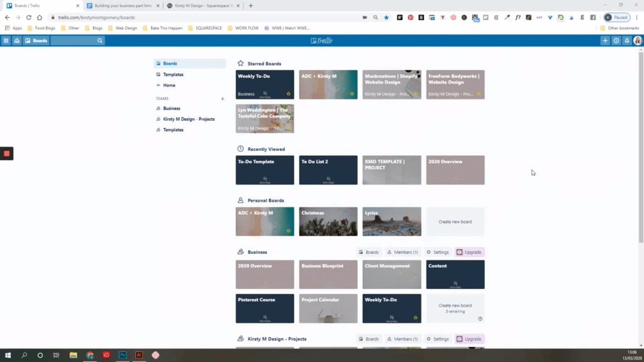The height and width of the screenshot is (362, 644).
Task: Click the Home icon in the left sidebar
Action: tap(168, 85)
